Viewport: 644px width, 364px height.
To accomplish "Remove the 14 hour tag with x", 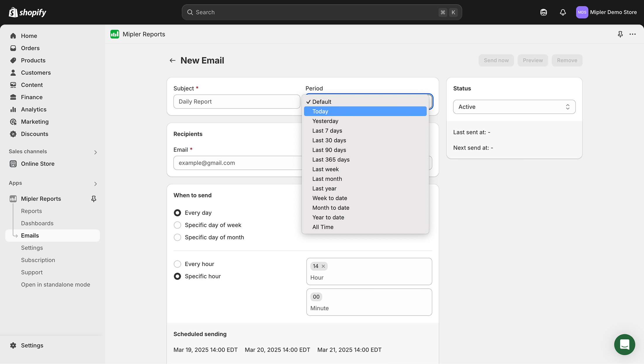I will pos(323,266).
